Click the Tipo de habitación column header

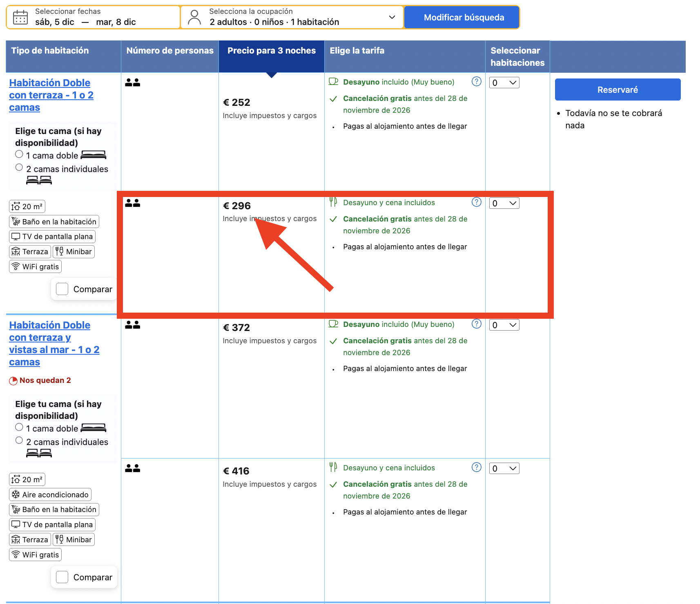coord(63,56)
